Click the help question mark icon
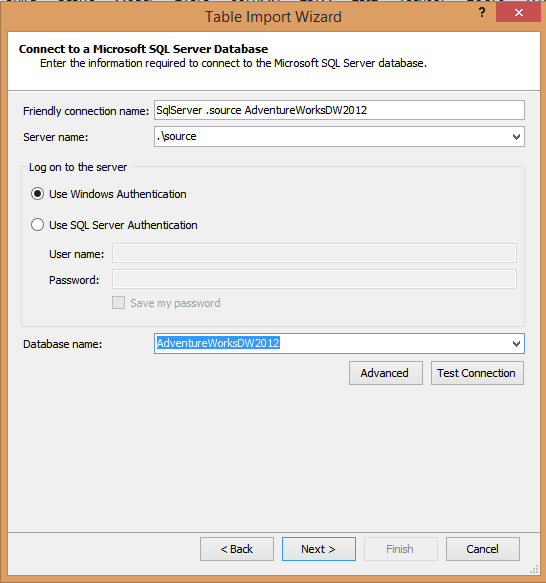The image size is (546, 583). point(482,13)
